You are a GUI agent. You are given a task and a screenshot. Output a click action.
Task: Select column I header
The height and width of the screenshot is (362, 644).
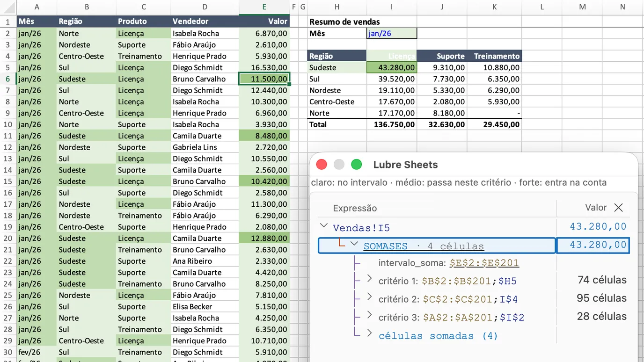click(x=392, y=7)
